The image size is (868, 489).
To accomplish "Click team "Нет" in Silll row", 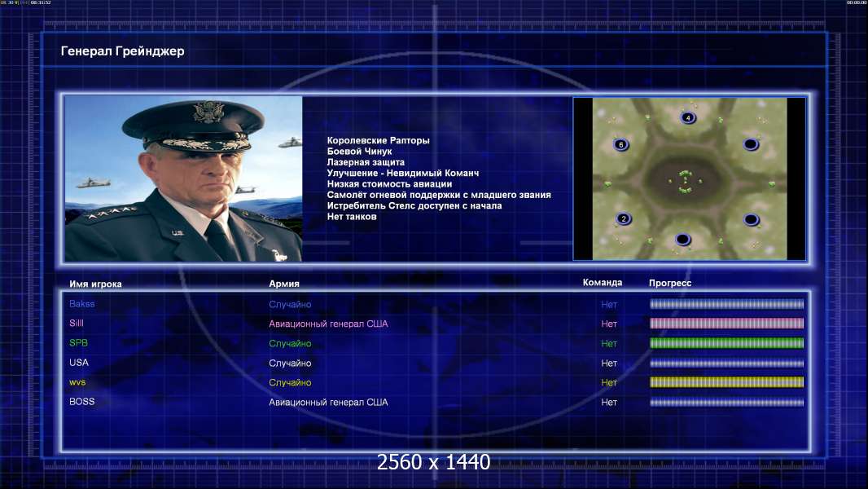I will 609,324.
